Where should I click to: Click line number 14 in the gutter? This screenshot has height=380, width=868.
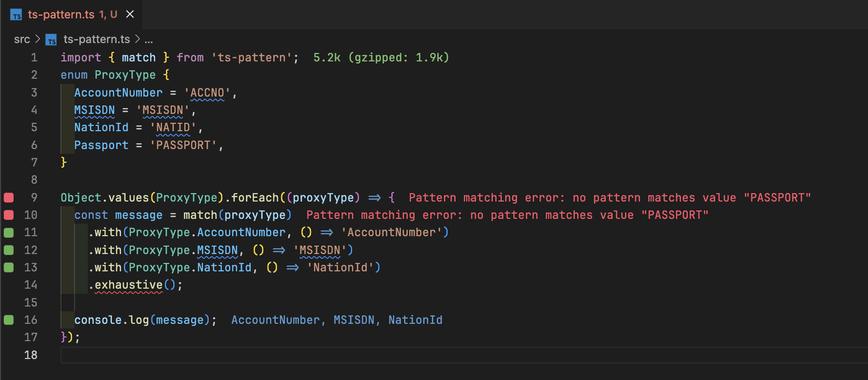click(x=30, y=285)
